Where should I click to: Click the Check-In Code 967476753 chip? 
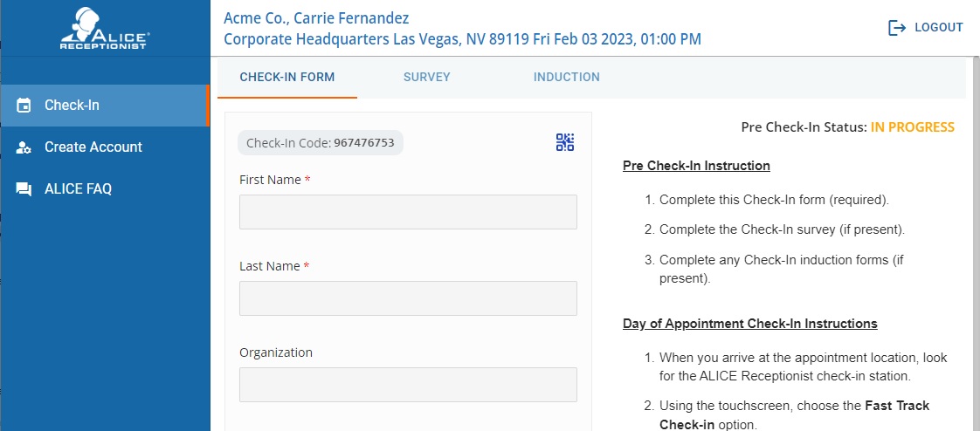[320, 143]
